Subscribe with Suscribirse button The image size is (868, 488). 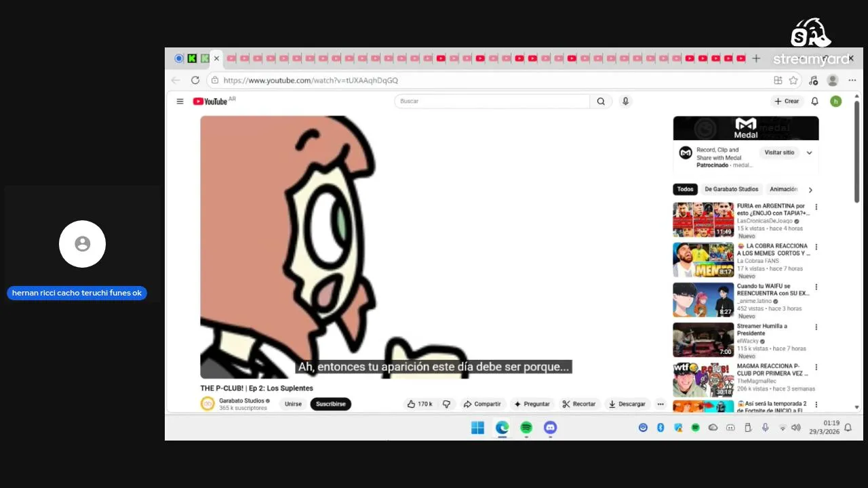[x=331, y=404]
